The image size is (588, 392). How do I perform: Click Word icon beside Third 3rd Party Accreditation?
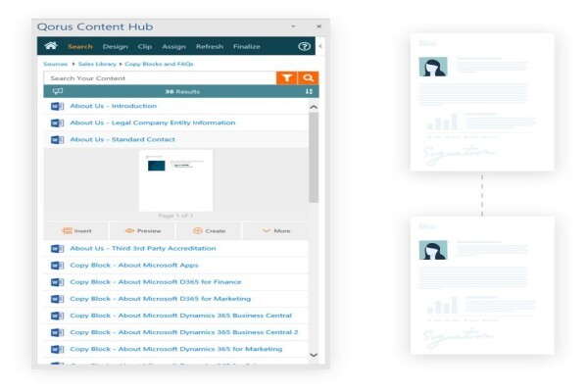[57, 248]
